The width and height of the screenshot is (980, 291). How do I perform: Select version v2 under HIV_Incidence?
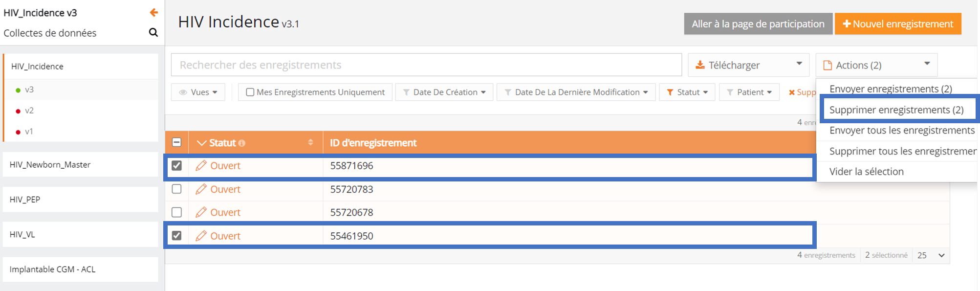(29, 111)
